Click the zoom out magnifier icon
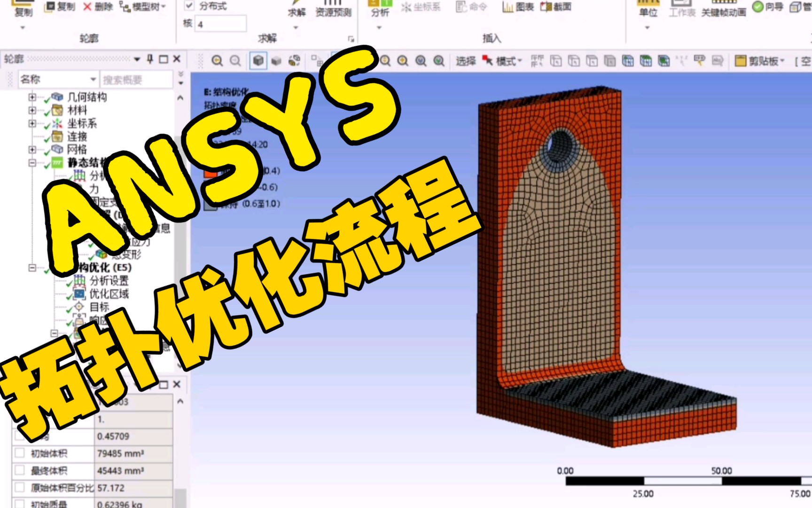The width and height of the screenshot is (812, 508). 235,61
